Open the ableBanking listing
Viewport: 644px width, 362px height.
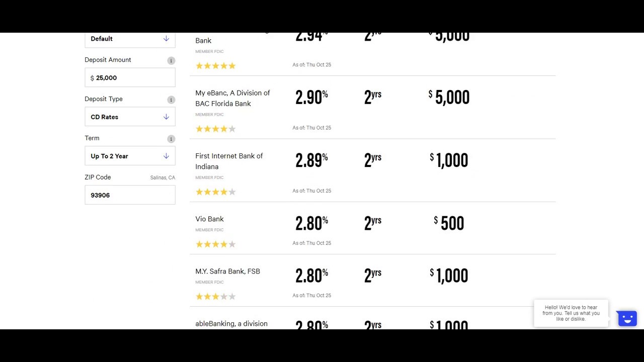231,324
